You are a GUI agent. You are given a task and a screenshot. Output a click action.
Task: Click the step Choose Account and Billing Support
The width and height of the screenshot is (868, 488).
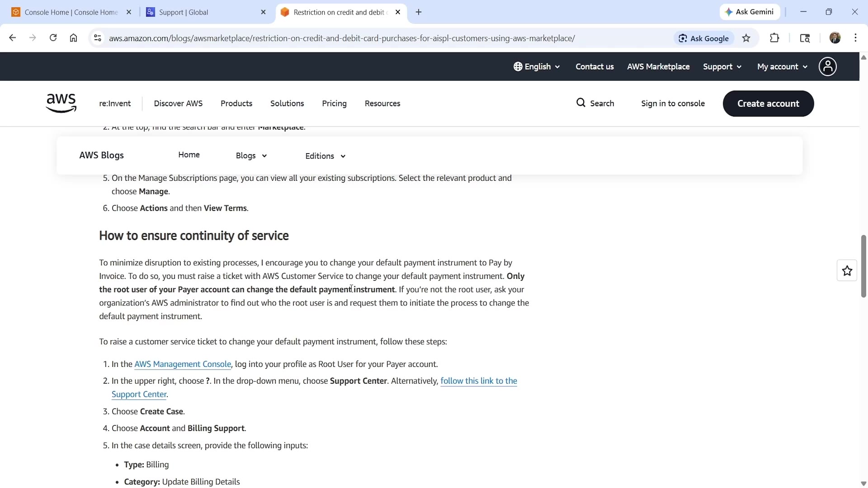179,428
